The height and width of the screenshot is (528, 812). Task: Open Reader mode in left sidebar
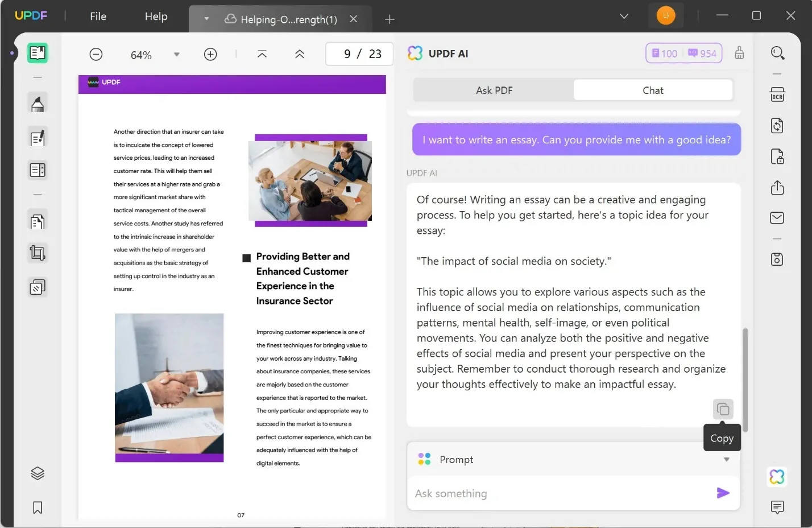(38, 53)
